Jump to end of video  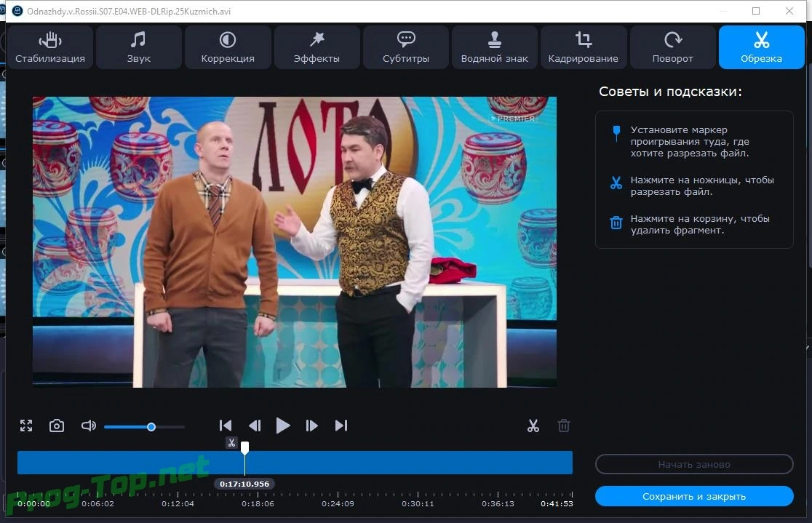click(341, 426)
